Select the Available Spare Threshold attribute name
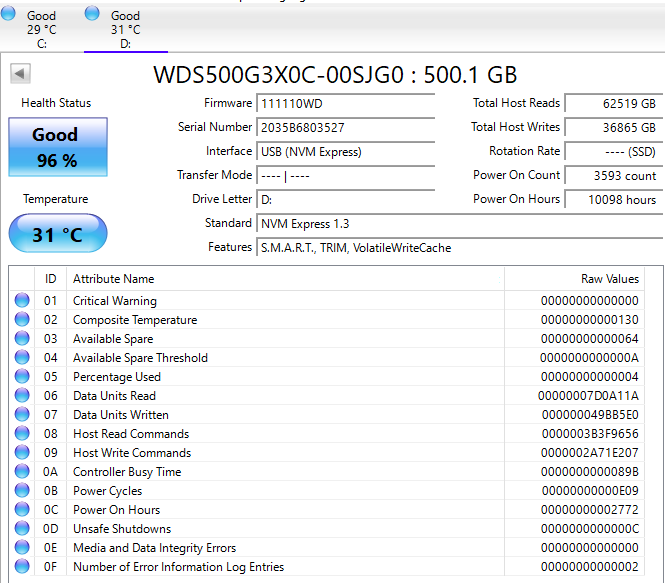This screenshot has width=665, height=583. (140, 358)
